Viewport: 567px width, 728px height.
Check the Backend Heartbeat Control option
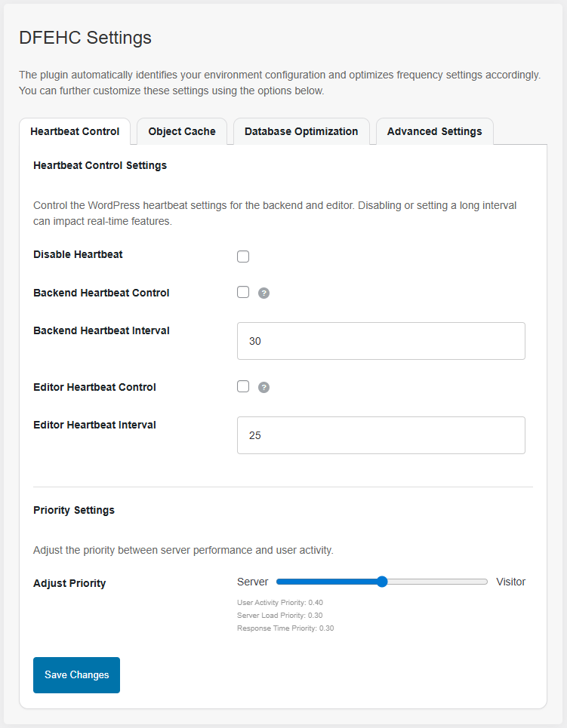pos(242,292)
